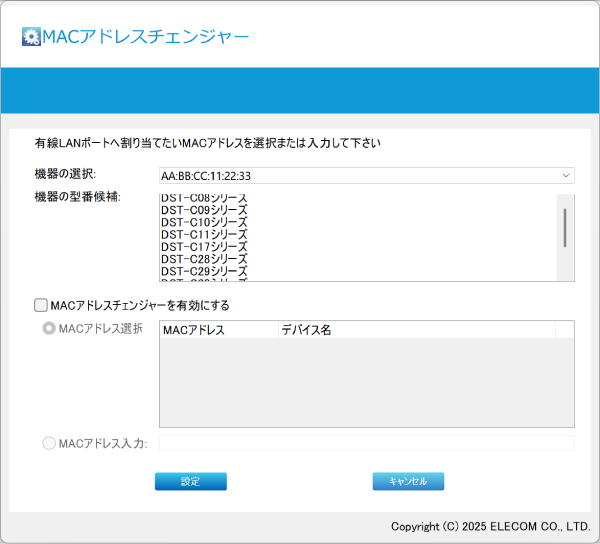The image size is (600, 544).
Task: Click the MACアドレス column header
Action: (x=218, y=329)
